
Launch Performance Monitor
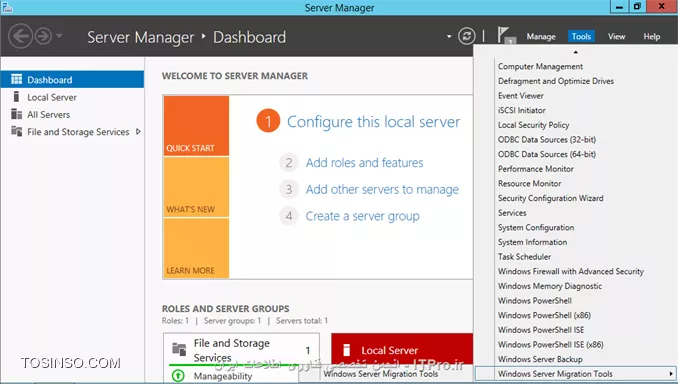535,169
